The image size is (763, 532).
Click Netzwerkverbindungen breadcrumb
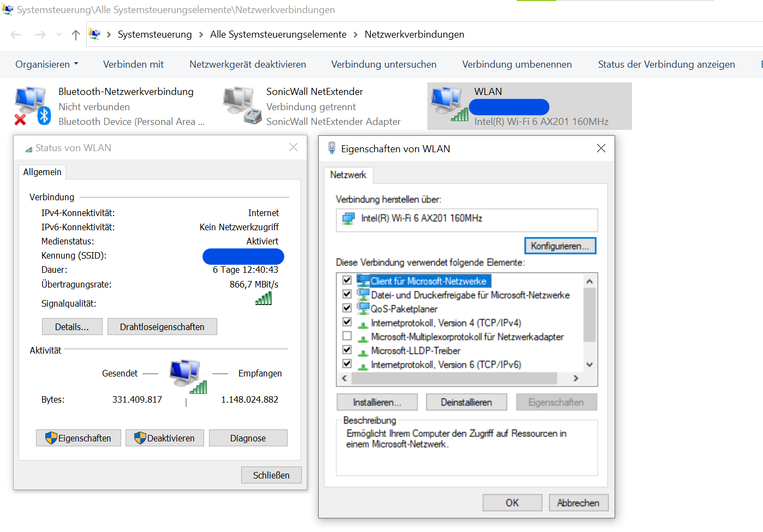pyautogui.click(x=414, y=35)
